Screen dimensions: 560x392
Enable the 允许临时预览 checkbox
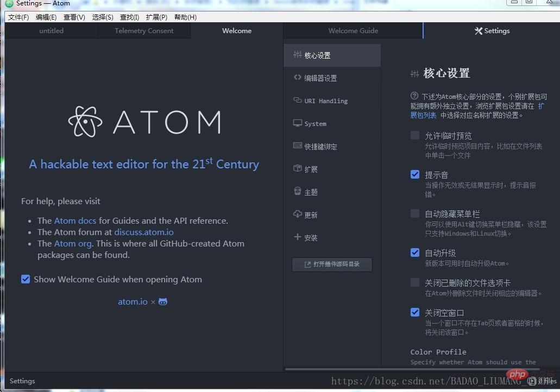click(x=414, y=136)
